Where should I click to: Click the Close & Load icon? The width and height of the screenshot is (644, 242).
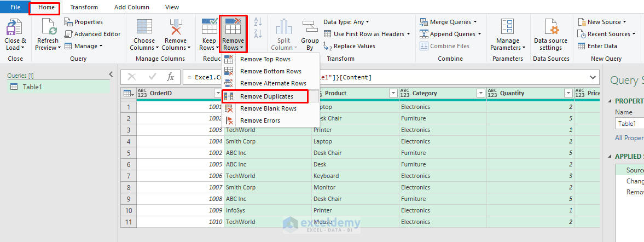click(15, 27)
